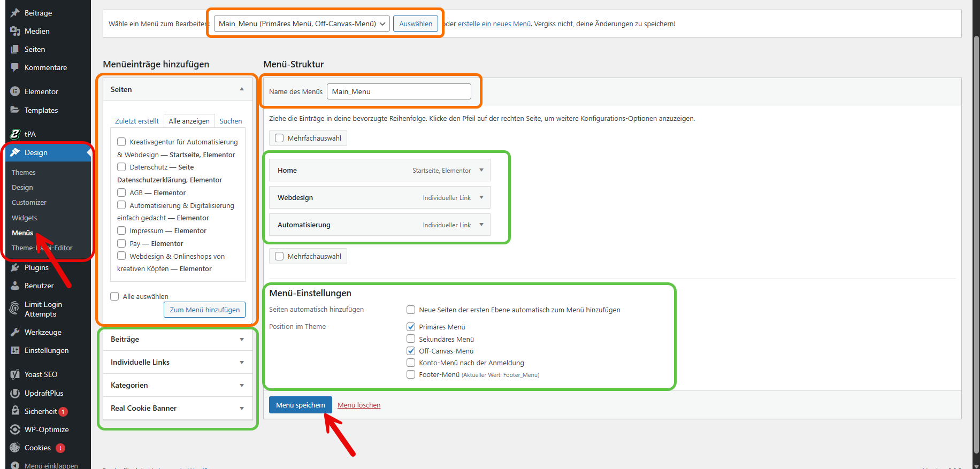Check the AGB page checkbox
The width and height of the screenshot is (980, 469).
point(121,193)
